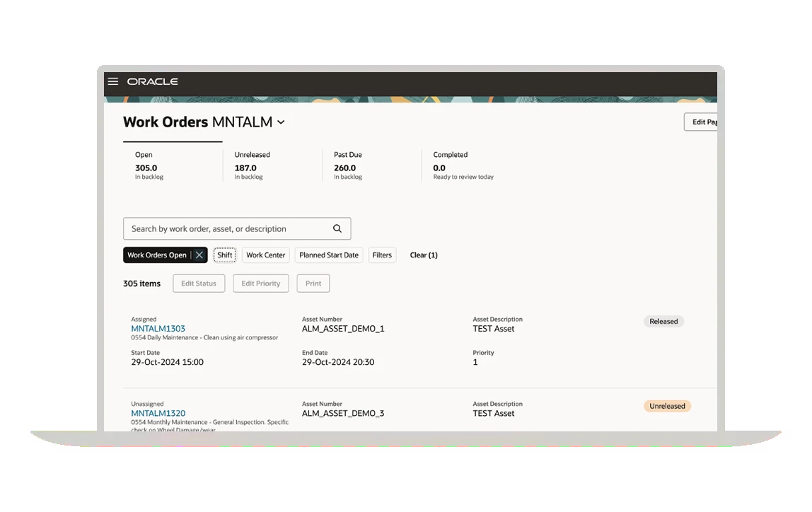Open the Planned Start Date filter
Viewport: 812px width, 512px height.
[x=328, y=255]
